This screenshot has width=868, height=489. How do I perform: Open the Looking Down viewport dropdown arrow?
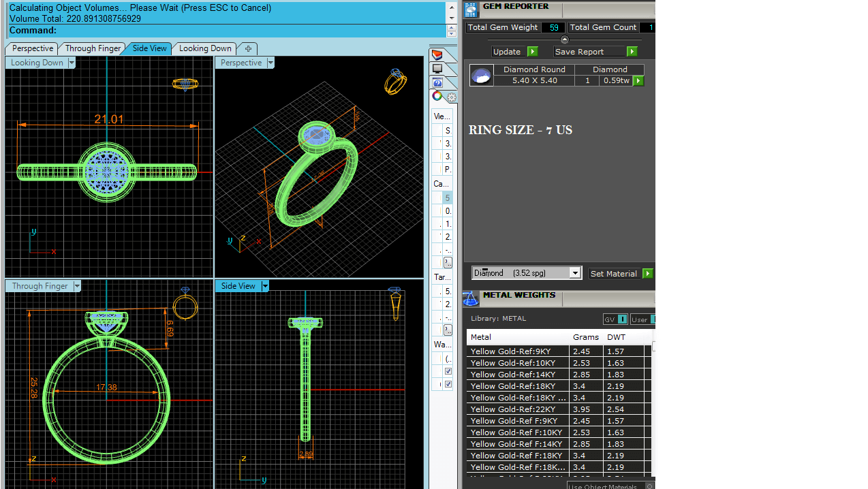72,63
